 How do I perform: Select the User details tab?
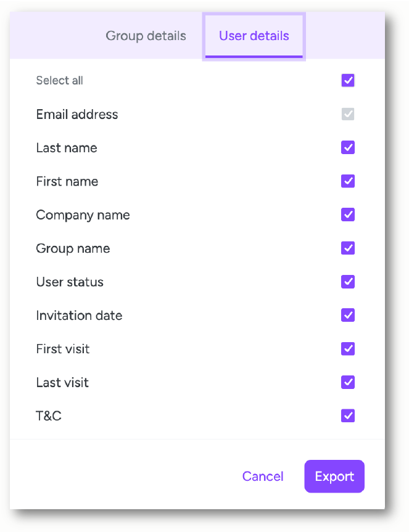click(254, 36)
